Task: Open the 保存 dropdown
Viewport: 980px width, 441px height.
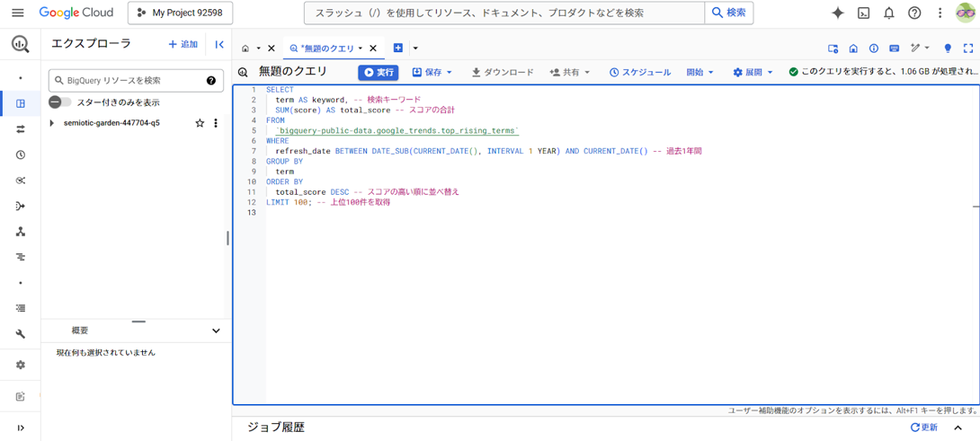Action: (432, 73)
